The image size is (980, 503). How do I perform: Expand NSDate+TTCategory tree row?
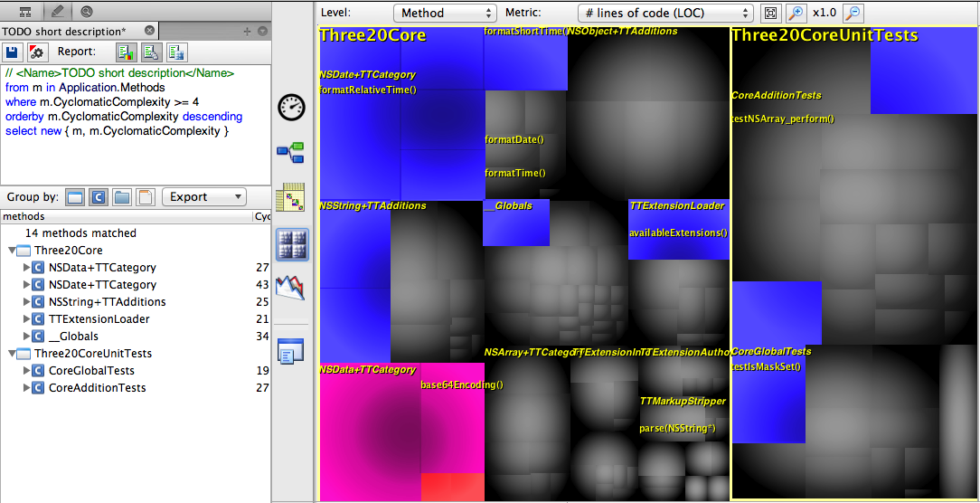tap(26, 285)
